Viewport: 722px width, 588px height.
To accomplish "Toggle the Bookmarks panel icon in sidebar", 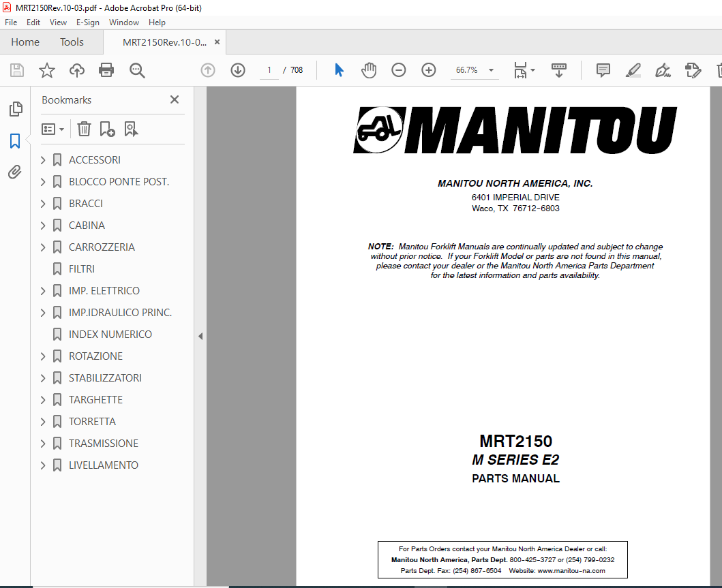I will [x=15, y=141].
